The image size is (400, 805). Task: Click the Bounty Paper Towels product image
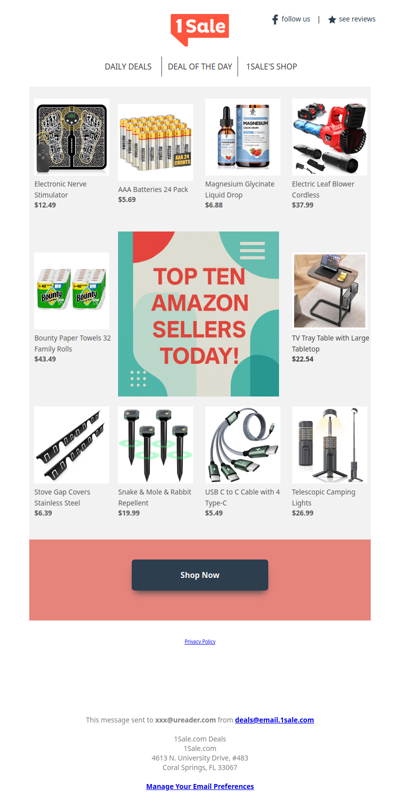point(71,291)
